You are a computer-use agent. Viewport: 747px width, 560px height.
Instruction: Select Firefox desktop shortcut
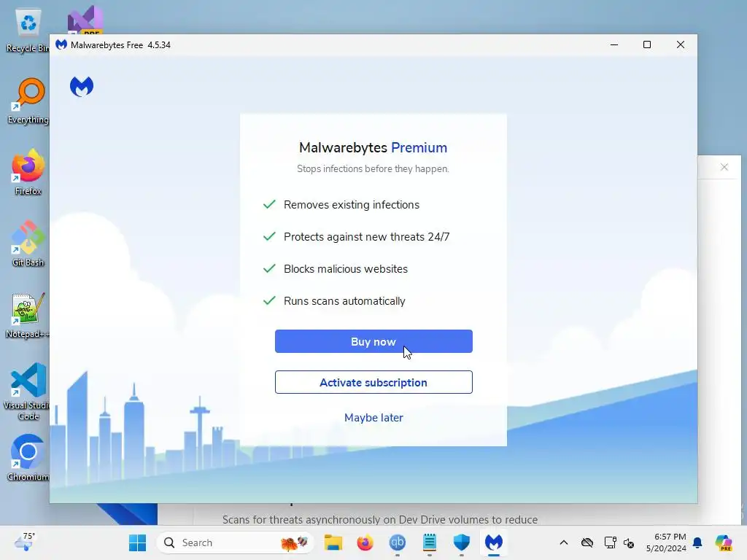(x=28, y=172)
